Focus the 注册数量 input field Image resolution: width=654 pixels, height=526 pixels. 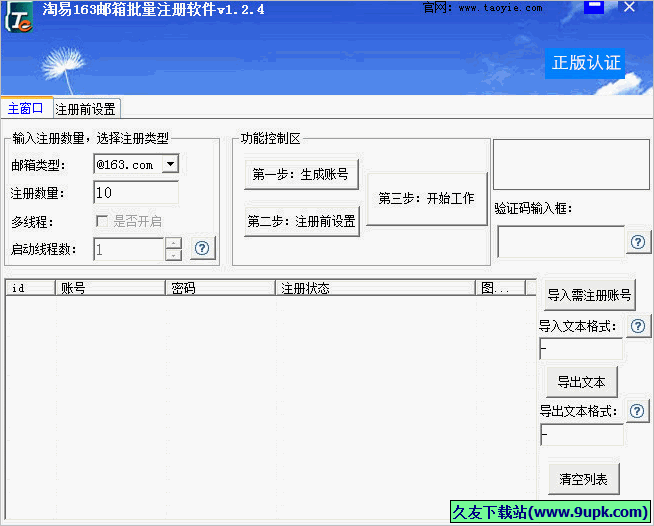136,192
